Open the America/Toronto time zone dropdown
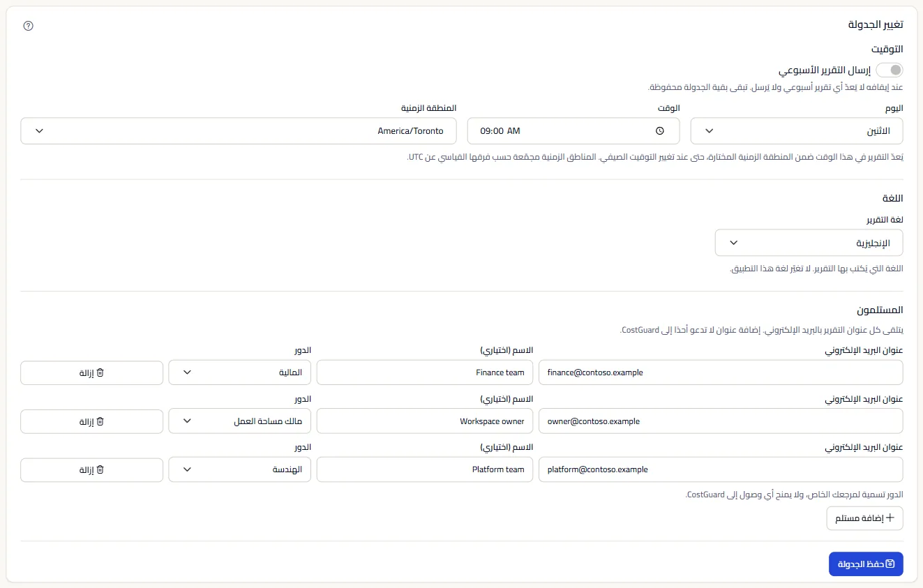This screenshot has height=588, width=923. pyautogui.click(x=239, y=131)
